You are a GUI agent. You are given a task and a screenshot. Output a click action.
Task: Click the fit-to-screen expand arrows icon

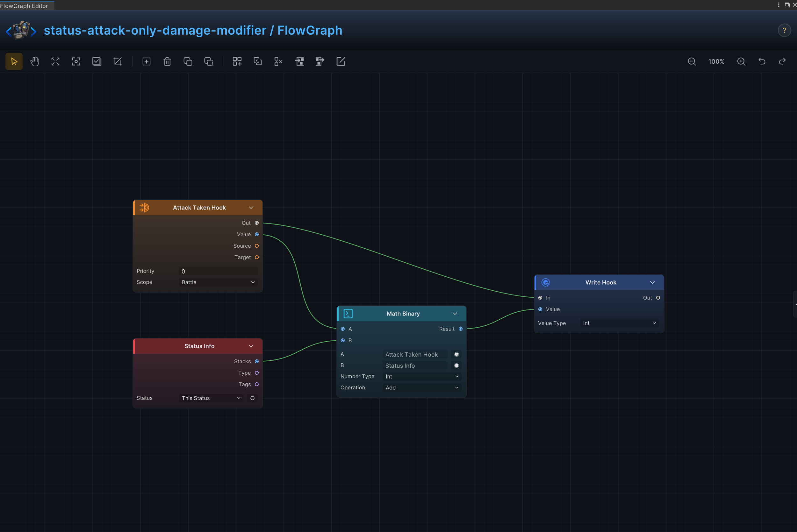55,61
